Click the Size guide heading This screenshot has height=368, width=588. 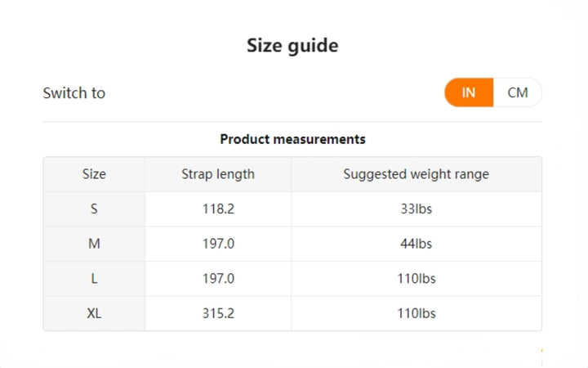(292, 46)
